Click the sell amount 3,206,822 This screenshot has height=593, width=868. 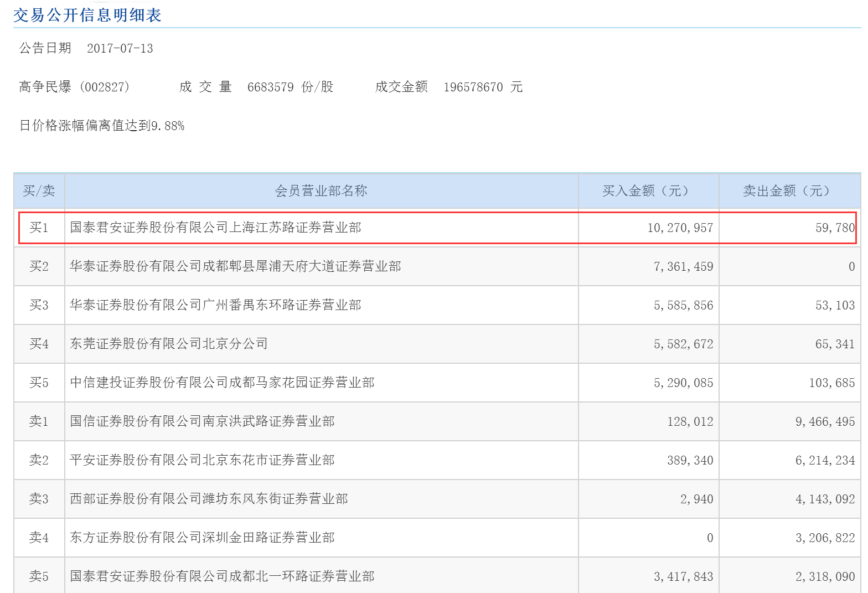[x=825, y=538]
